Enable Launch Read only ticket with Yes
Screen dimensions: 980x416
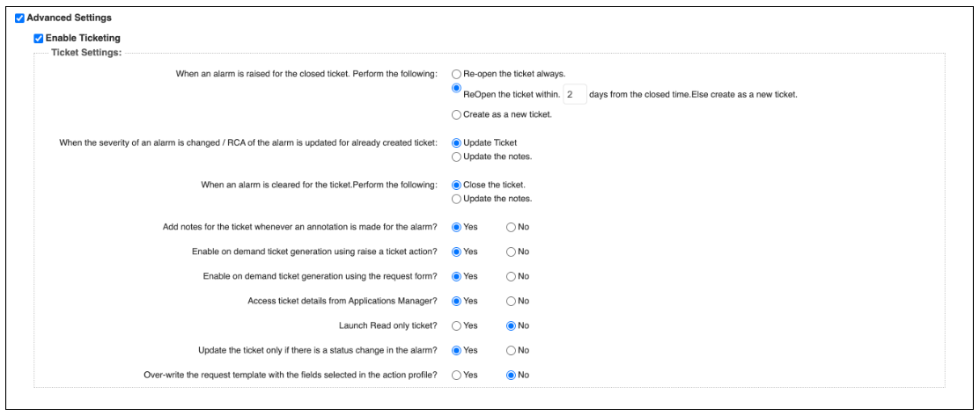tap(456, 326)
